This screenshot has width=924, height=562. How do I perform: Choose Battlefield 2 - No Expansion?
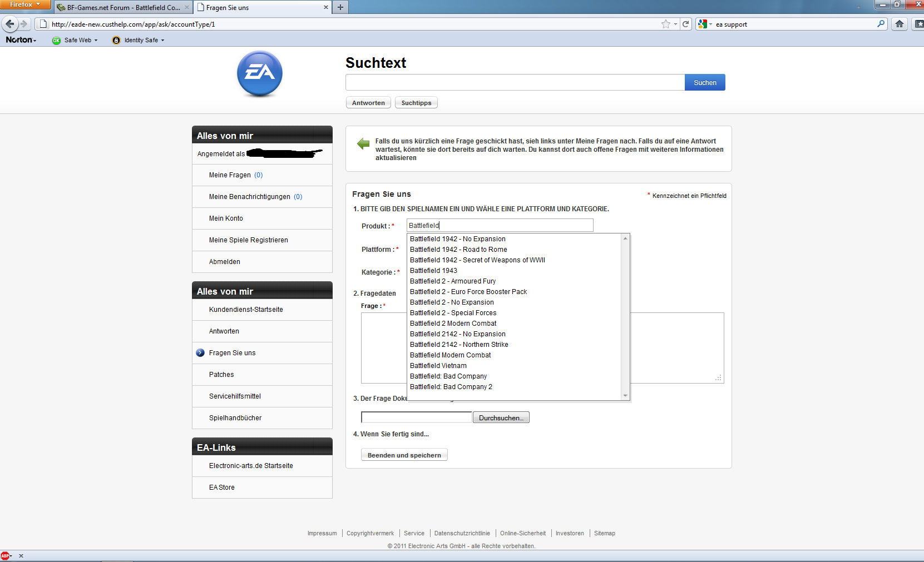(x=452, y=302)
